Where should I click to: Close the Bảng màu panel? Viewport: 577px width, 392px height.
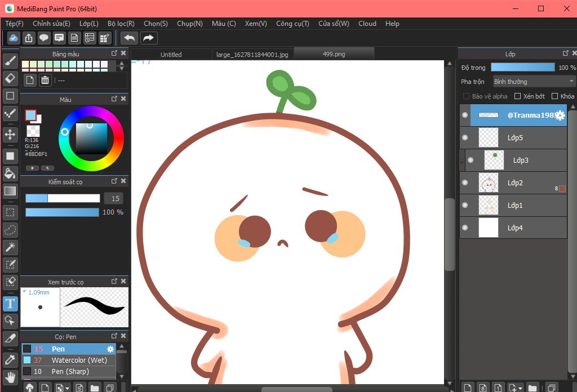(123, 54)
